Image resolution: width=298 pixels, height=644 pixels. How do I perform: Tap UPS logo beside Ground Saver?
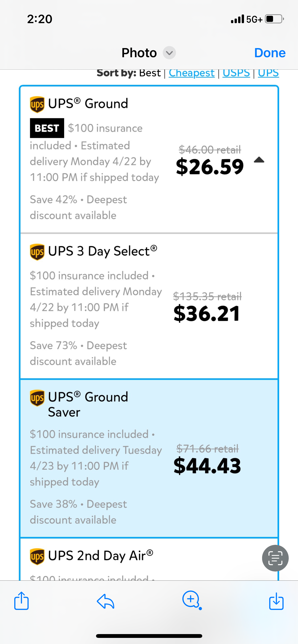(x=37, y=398)
